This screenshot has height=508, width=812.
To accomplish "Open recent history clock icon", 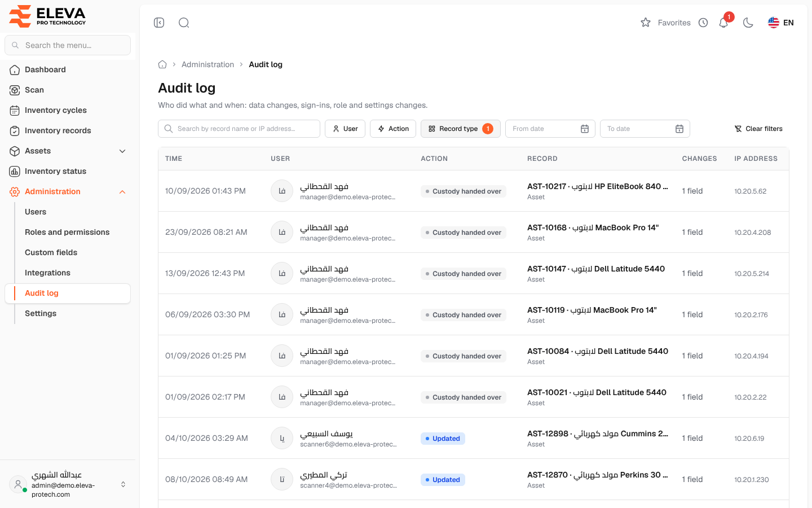I will click(x=703, y=23).
